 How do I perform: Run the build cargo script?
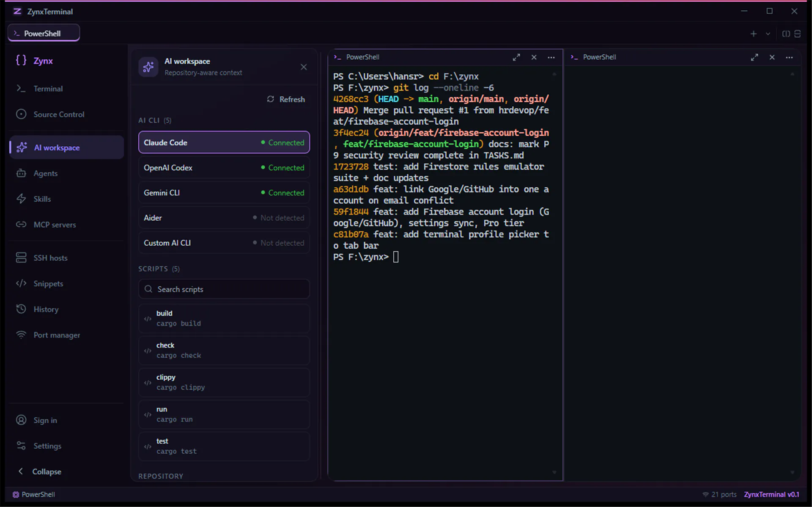224,318
